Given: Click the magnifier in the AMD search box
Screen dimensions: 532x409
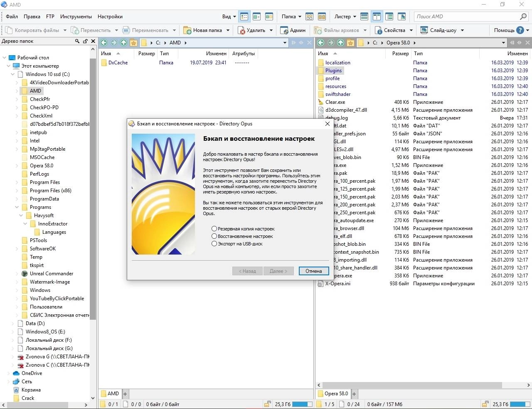Looking at the screenshot, I should click(x=523, y=17).
